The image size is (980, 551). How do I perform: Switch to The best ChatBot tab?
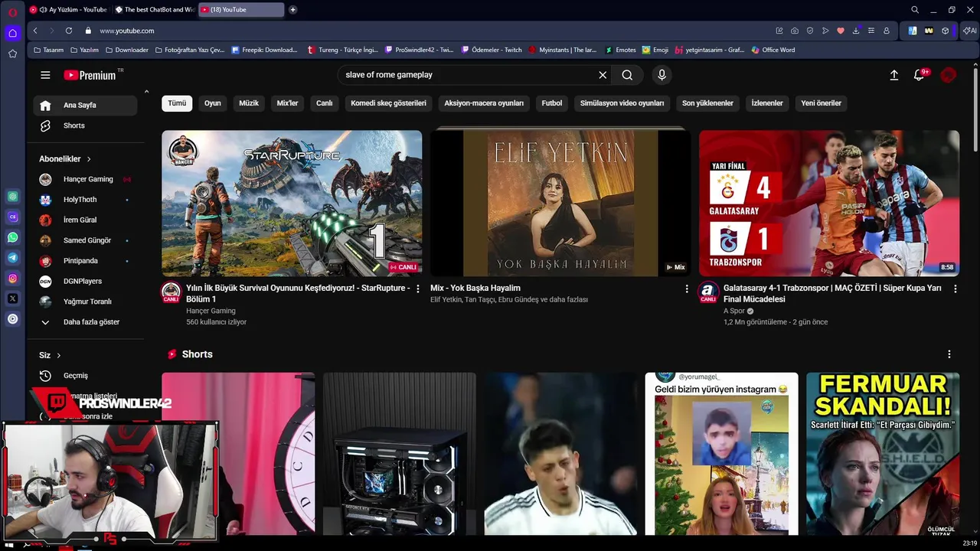point(153,10)
